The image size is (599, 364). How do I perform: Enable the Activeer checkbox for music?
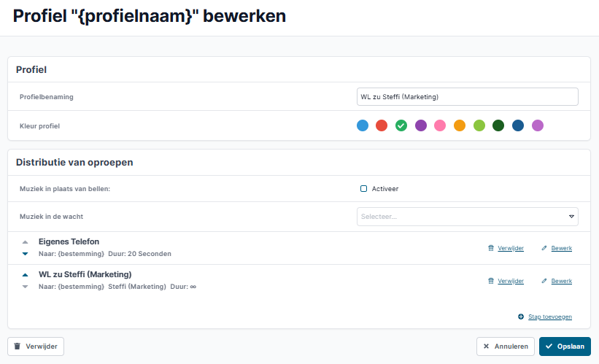click(x=363, y=189)
